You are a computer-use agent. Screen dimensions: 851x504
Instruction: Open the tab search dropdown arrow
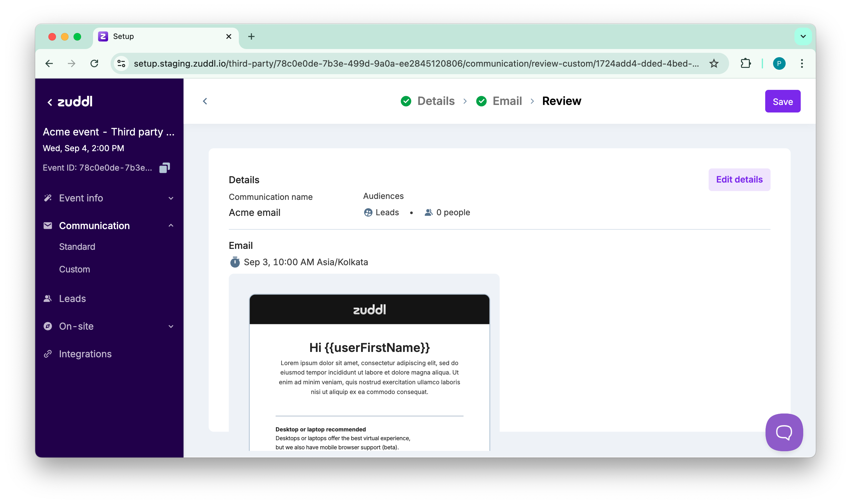click(x=803, y=36)
